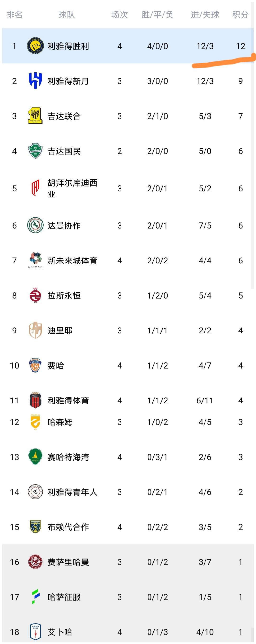Open the 哈森姆 yellow logo
This screenshot has height=644, width=256.
coord(35,422)
